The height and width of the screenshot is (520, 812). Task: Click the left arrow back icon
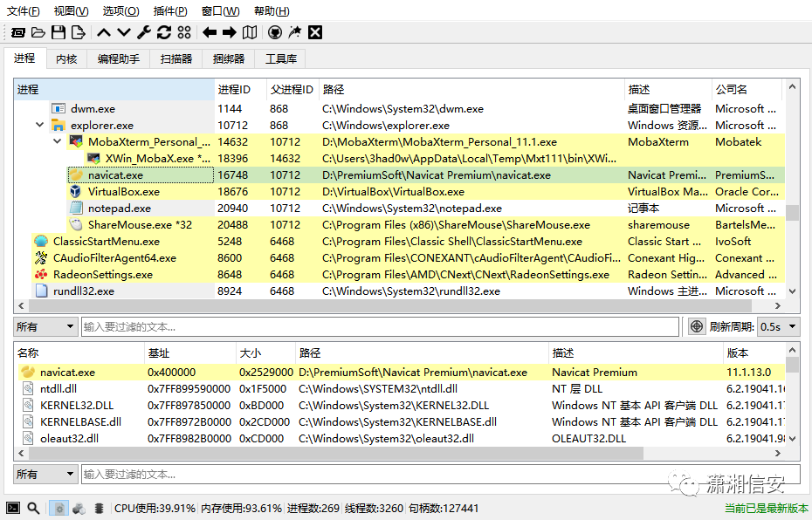pyautogui.click(x=210, y=32)
